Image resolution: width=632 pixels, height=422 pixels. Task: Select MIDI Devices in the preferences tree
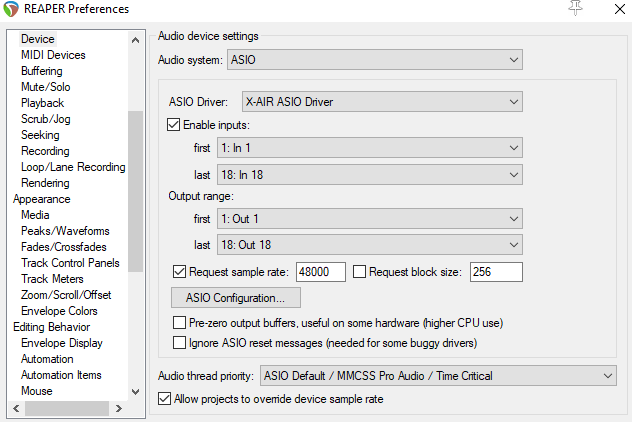point(53,55)
